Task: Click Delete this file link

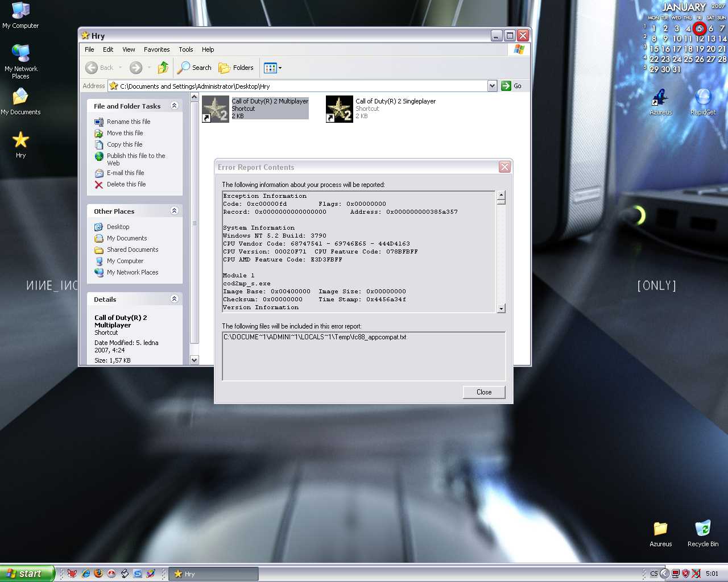Action: (126, 184)
